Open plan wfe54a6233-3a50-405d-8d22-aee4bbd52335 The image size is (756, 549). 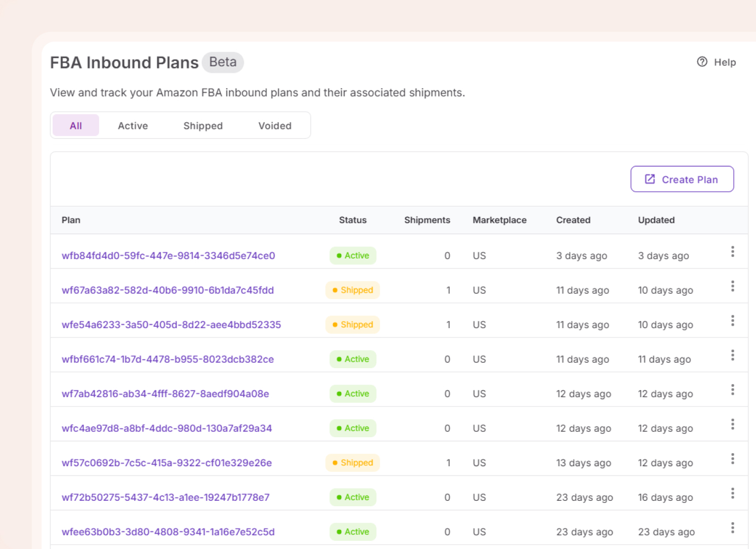(171, 324)
